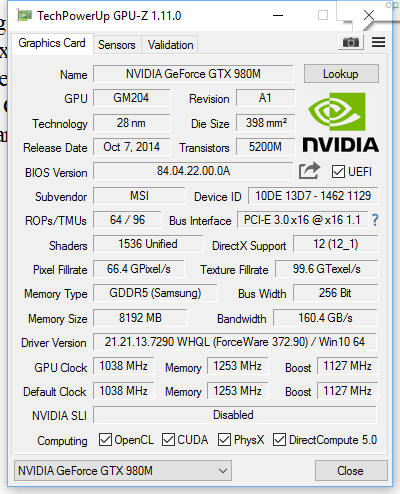
Task: Click the Bus Interface question mark help
Action: (375, 220)
